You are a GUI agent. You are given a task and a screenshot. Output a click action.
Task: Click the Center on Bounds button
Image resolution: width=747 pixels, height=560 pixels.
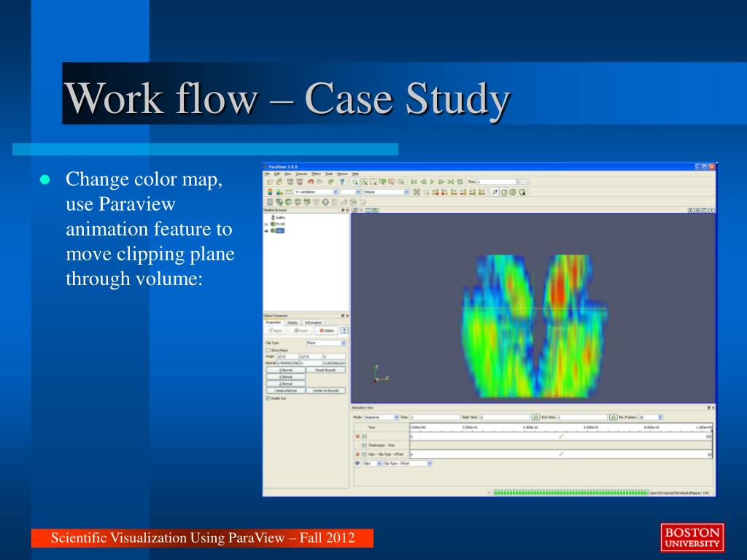(x=326, y=391)
